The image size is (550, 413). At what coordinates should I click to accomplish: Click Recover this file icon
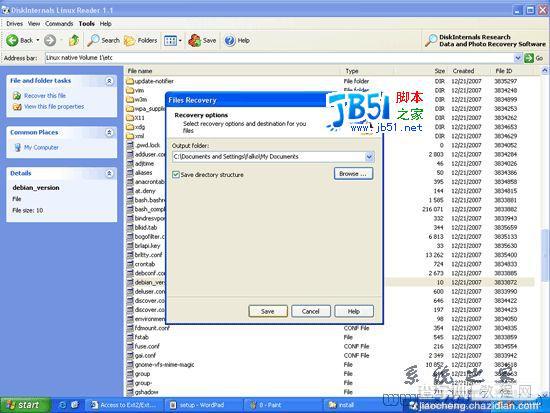tap(17, 95)
